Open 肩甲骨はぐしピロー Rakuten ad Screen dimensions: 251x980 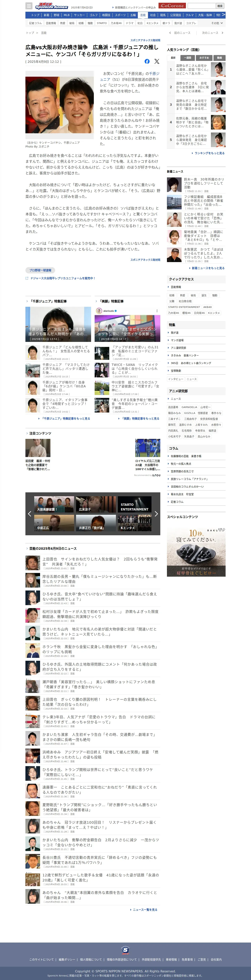[196, 552]
